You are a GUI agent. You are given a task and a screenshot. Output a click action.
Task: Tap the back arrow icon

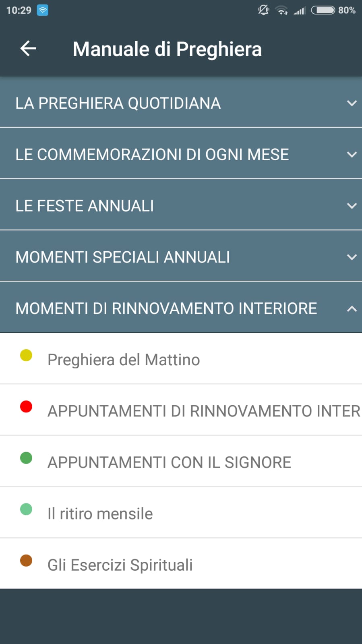pos(28,49)
